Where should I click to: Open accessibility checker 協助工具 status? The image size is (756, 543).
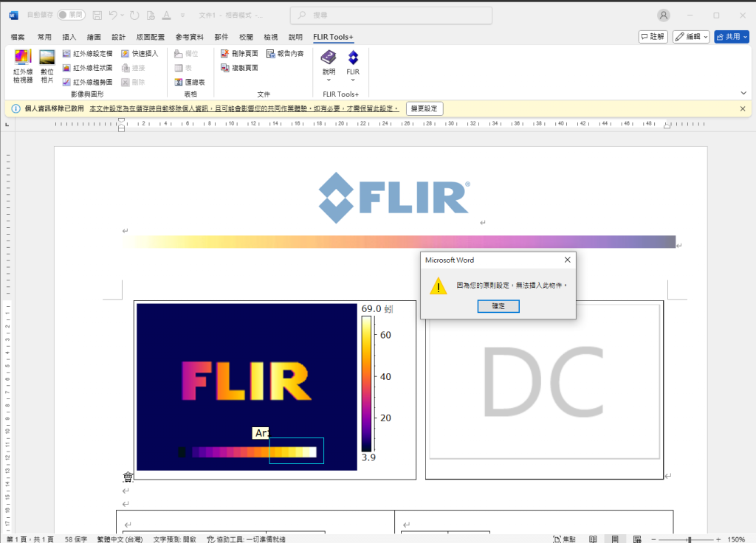tap(247, 539)
